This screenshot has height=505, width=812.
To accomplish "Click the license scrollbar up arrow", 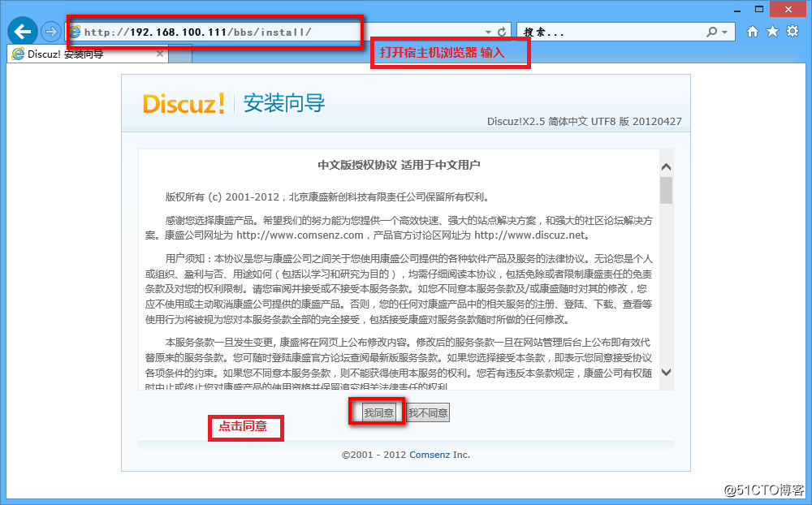I will coord(667,166).
